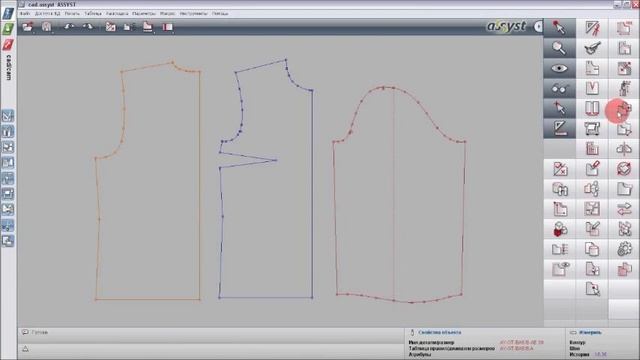Open the Макрос menu
Screen dimensions: 640x360
click(167, 13)
